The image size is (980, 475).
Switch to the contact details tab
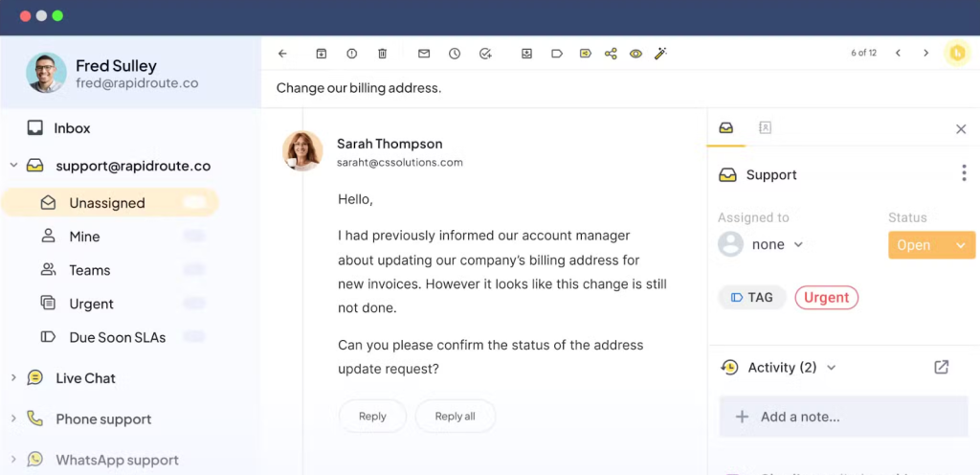click(x=765, y=127)
